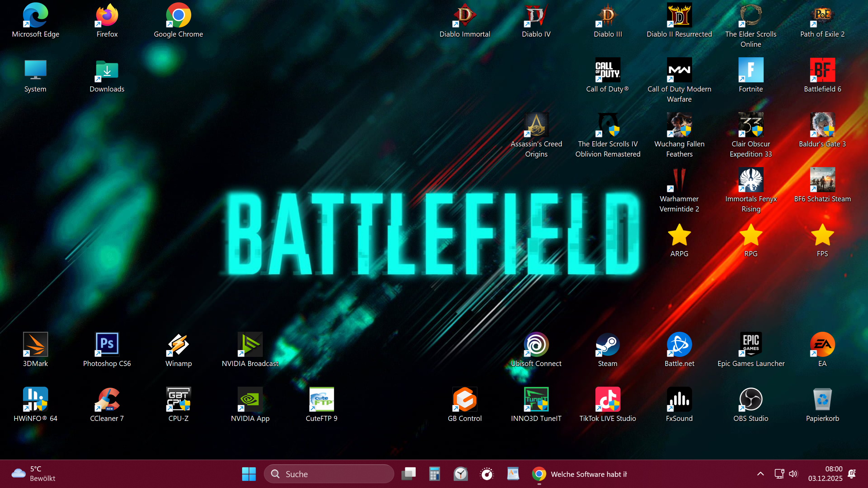Image resolution: width=868 pixels, height=488 pixels.
Task: Open the weather widget showing 5°C
Action: (34, 474)
